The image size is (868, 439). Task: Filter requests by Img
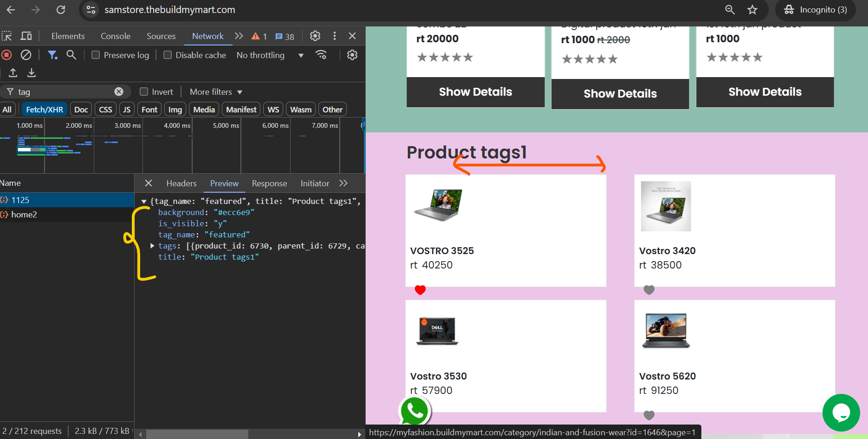[x=175, y=110]
